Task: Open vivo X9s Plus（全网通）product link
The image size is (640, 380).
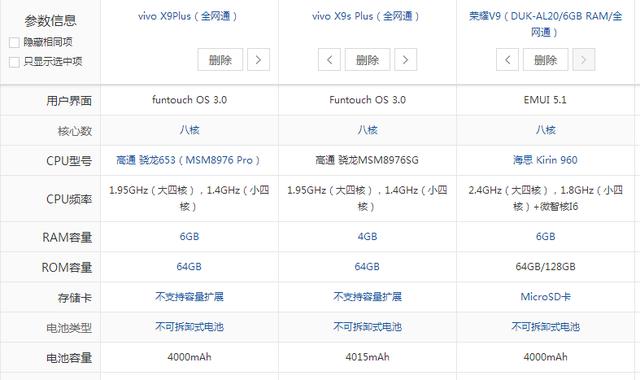Action: pyautogui.click(x=366, y=16)
